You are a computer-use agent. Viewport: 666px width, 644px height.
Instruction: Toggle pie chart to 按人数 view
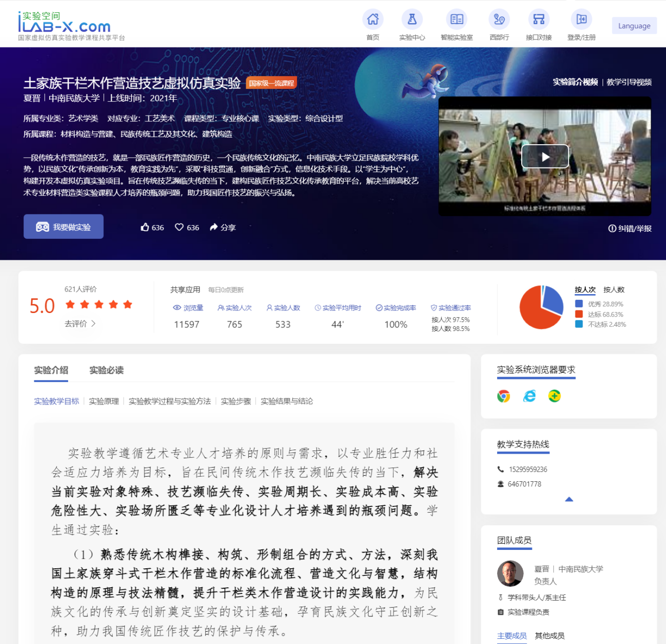[614, 290]
